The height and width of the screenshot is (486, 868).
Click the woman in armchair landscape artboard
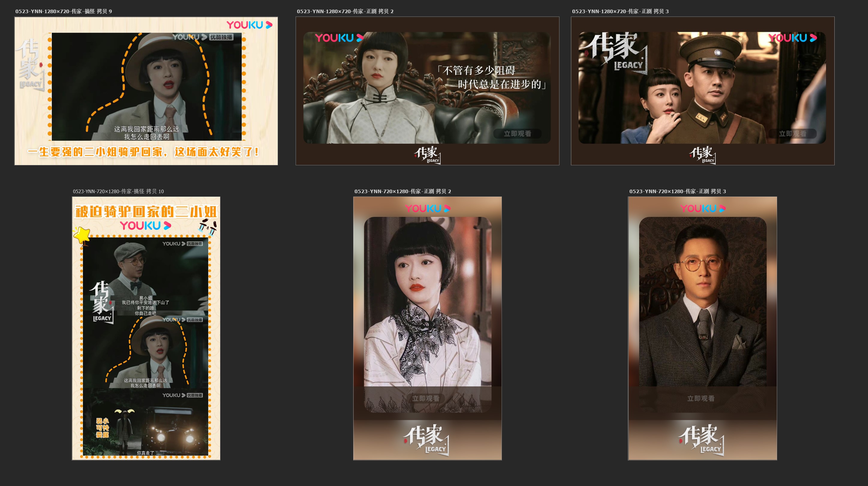click(427, 91)
